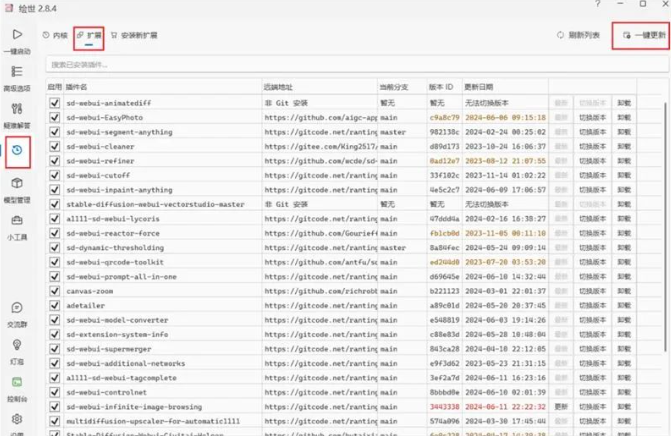This screenshot has width=671, height=436.
Task: Sort by 当前分支 column header
Action: click(394, 87)
